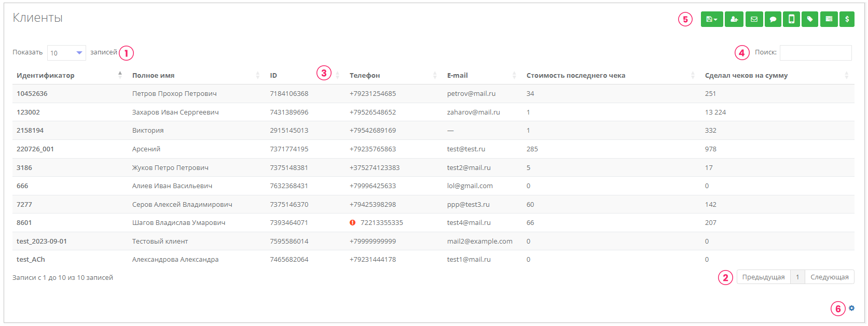The width and height of the screenshot is (868, 326).
Task: Click email test@test.ru
Action: pyautogui.click(x=466, y=149)
